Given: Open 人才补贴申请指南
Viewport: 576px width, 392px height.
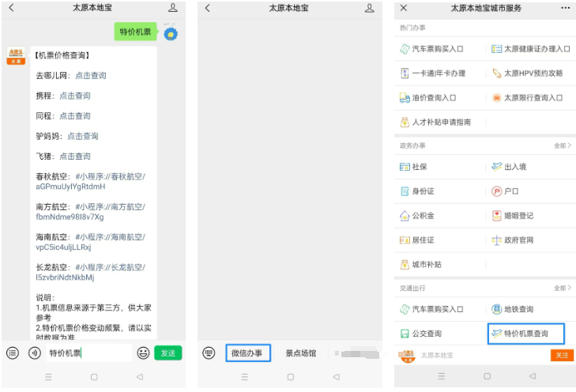Looking at the screenshot, I should 435,122.
